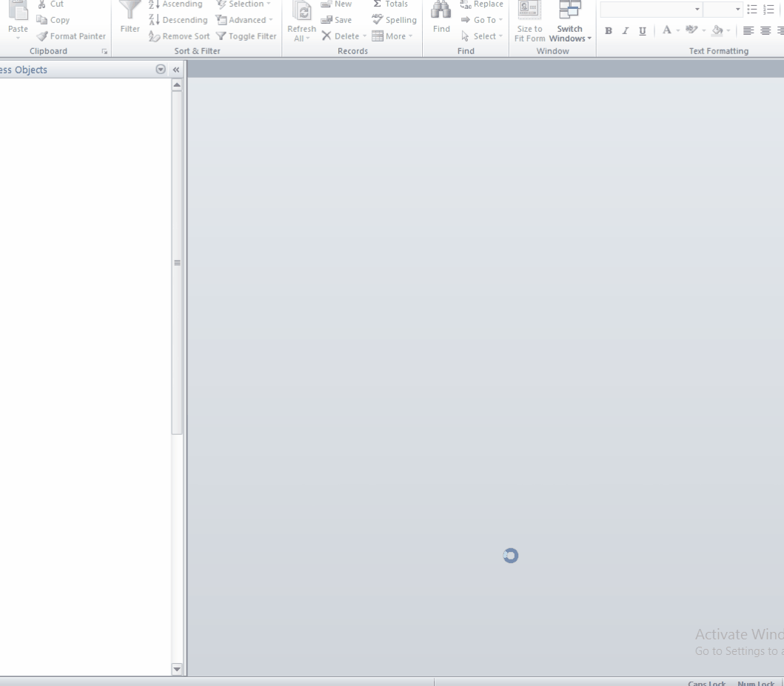Click the Remove Sort button
Image resolution: width=784 pixels, height=686 pixels.
point(179,36)
